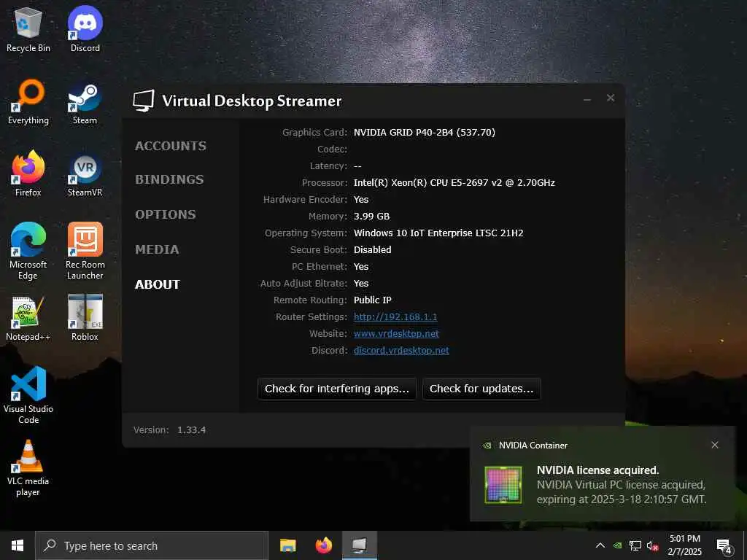Open the discord.vrdesktop.net link

[x=402, y=350]
